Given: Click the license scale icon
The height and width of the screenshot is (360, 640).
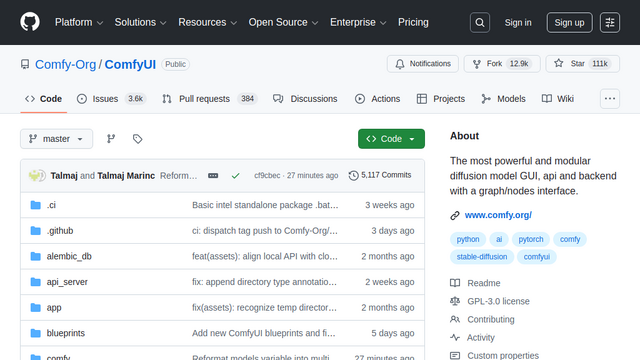Looking at the screenshot, I should pyautogui.click(x=455, y=301).
